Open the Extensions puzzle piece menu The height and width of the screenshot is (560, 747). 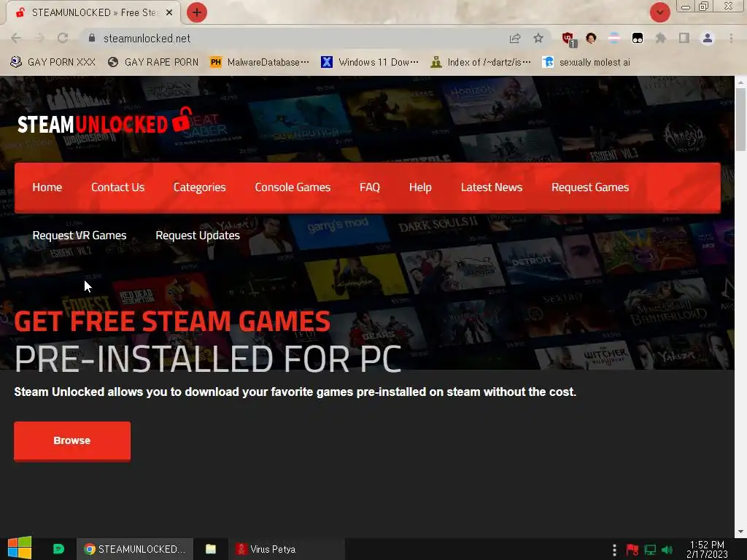coord(661,38)
